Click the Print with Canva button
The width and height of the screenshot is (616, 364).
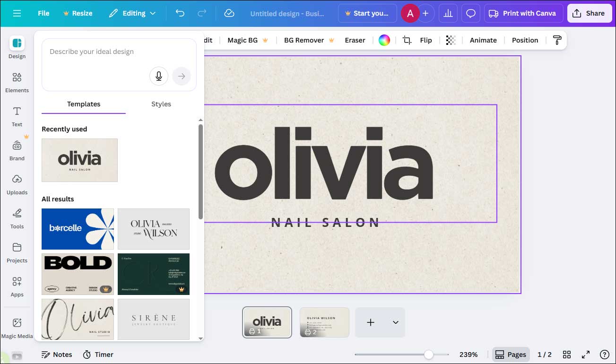(523, 13)
